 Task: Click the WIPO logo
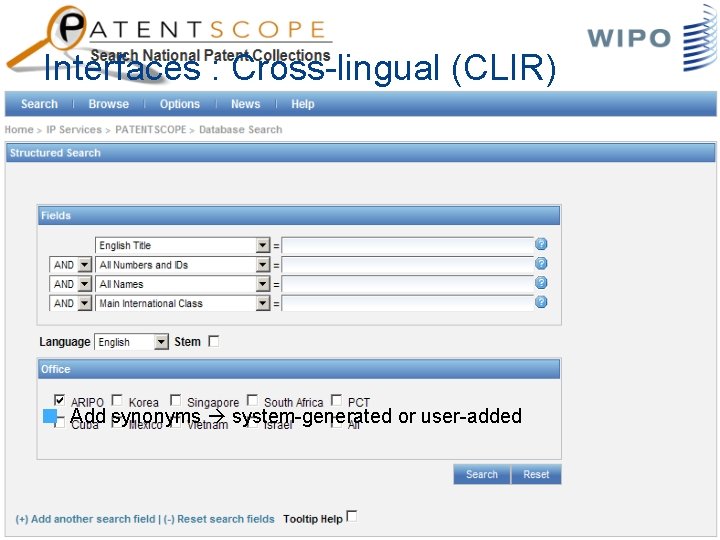point(651,38)
